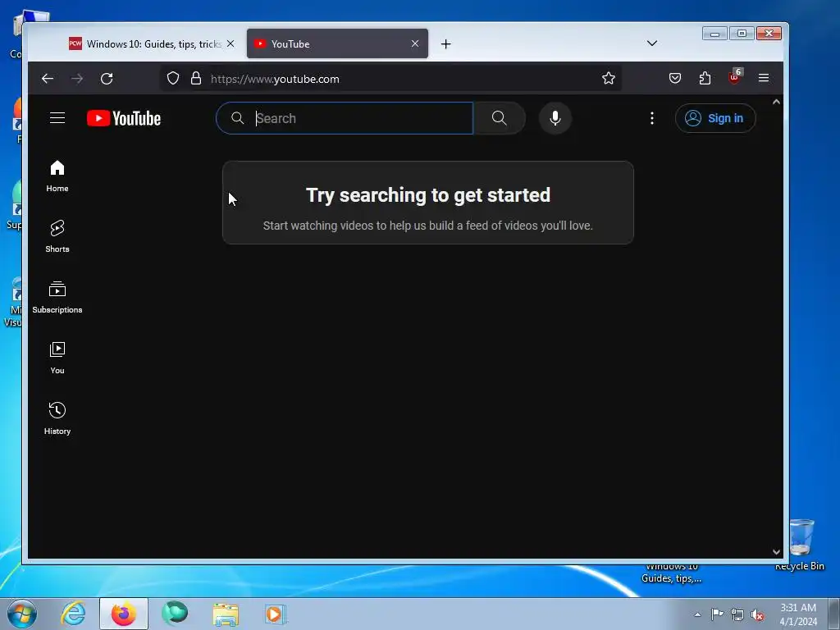The image size is (840, 630).
Task: Bookmark this page with the star
Action: pyautogui.click(x=609, y=78)
